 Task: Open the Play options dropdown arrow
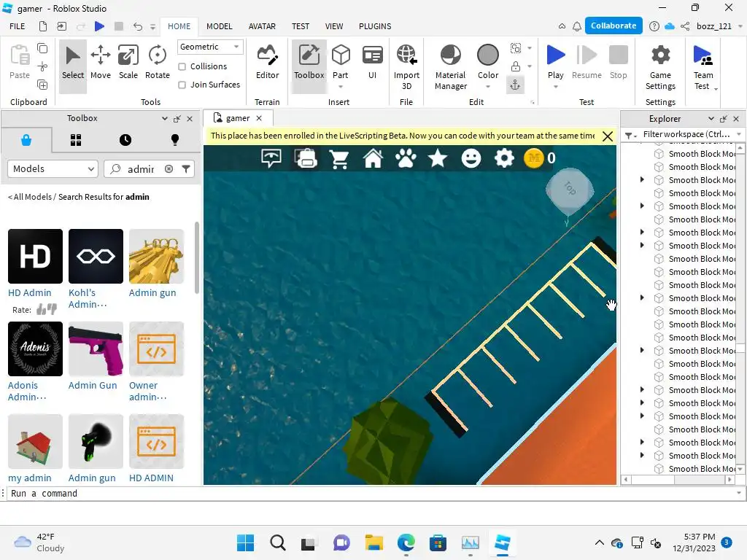coord(555,87)
